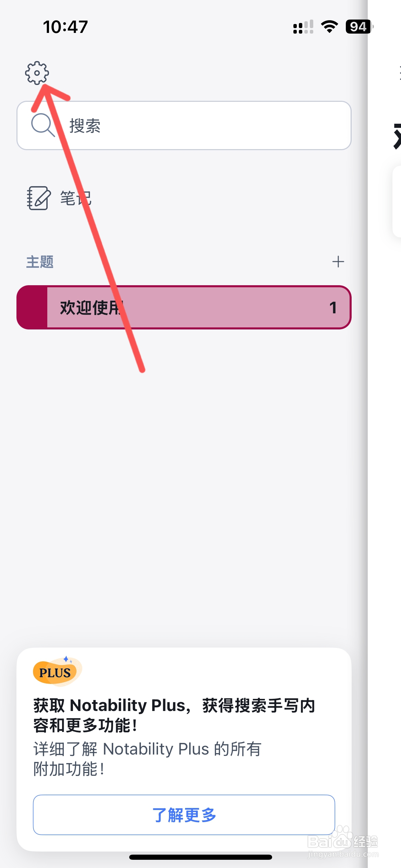Tap the 10:47 clock in status bar
The width and height of the screenshot is (401, 868).
(x=65, y=27)
